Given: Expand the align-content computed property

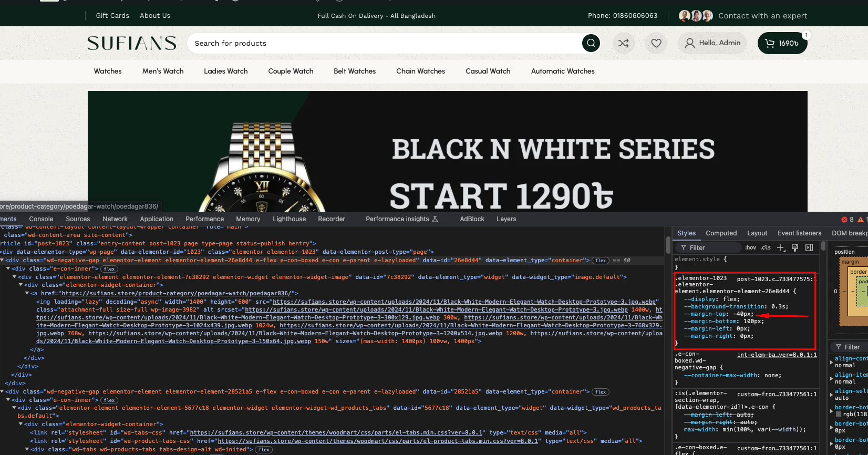Looking at the screenshot, I should tap(831, 362).
